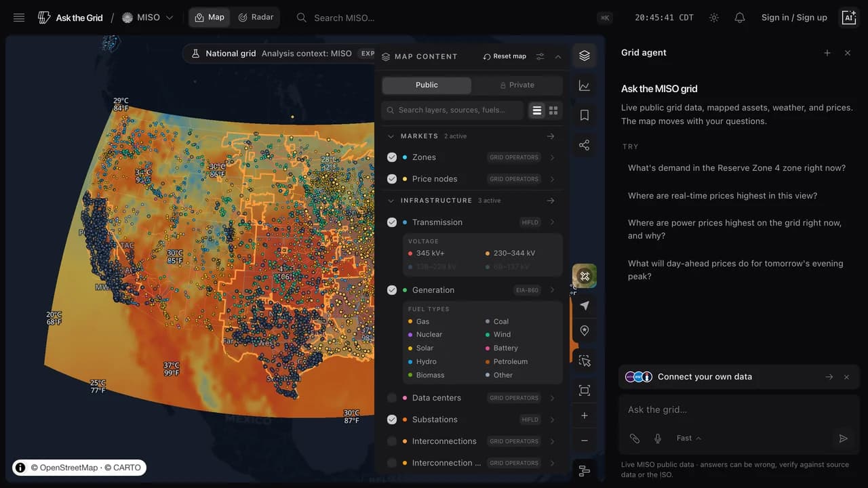This screenshot has height=488, width=868.
Task: Activate the area selection cursor tool
Action: pos(585,361)
